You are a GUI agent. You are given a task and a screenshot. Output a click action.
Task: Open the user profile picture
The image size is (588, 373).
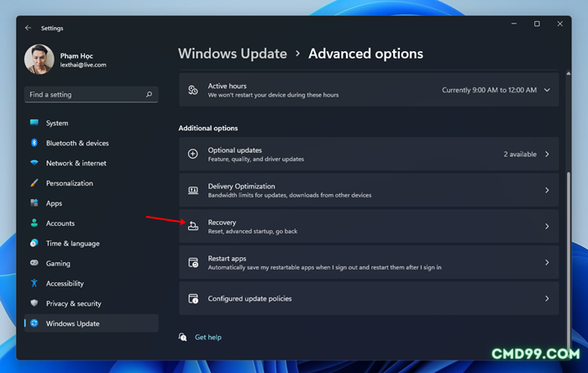point(39,60)
